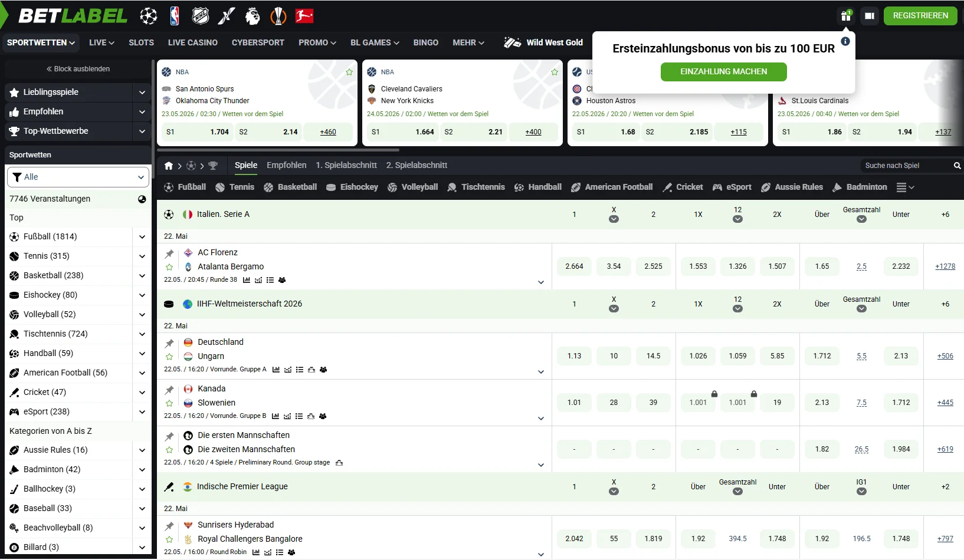
Task: Expand the AC Florenz match details chevron
Action: [x=541, y=282]
